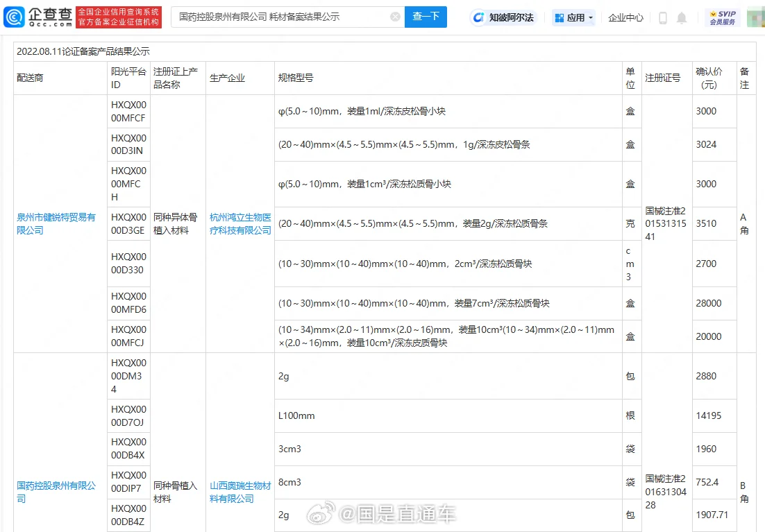765x532 pixels.
Task: Click the search input field
Action: tap(278, 17)
